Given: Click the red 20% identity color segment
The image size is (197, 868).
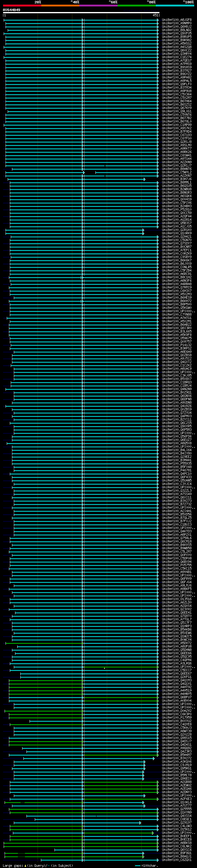Looking at the screenshot, I should (x=22, y=6).
